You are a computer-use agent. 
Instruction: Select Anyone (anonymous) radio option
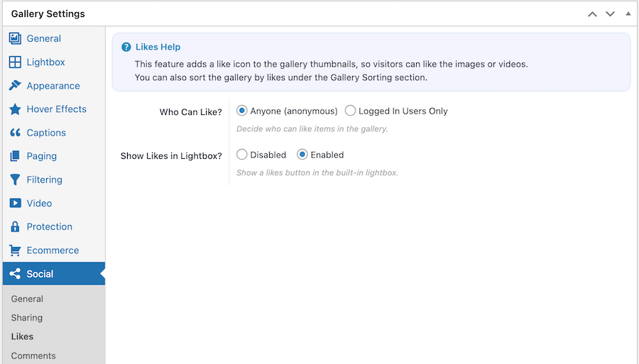click(x=241, y=111)
